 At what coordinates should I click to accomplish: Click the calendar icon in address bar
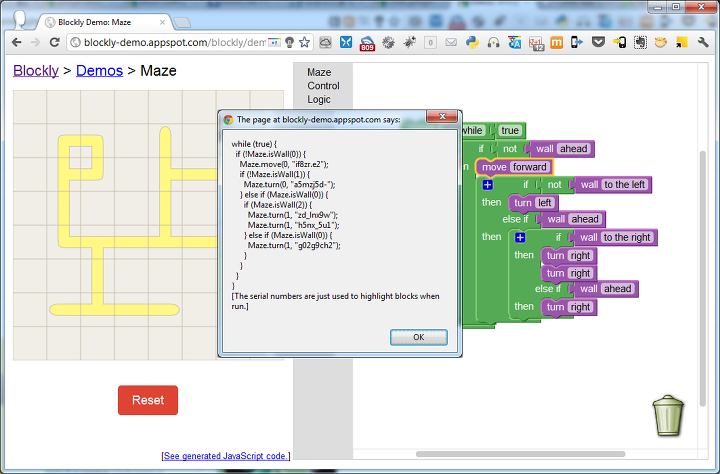pyautogui.click(x=274, y=43)
